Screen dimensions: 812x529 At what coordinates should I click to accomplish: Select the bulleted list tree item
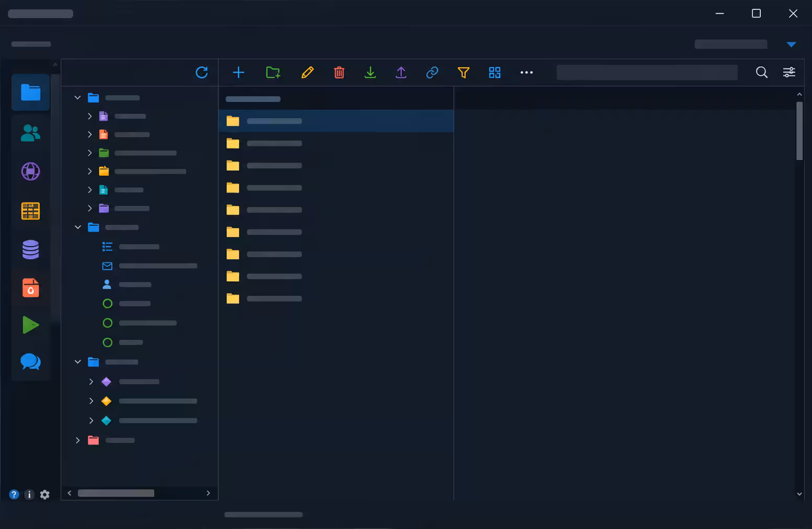click(x=131, y=247)
